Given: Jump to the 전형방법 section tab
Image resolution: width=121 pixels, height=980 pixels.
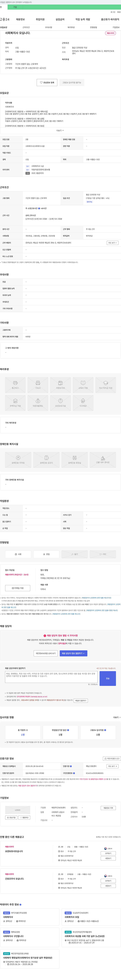Looking at the screenshot, I should [94, 27].
